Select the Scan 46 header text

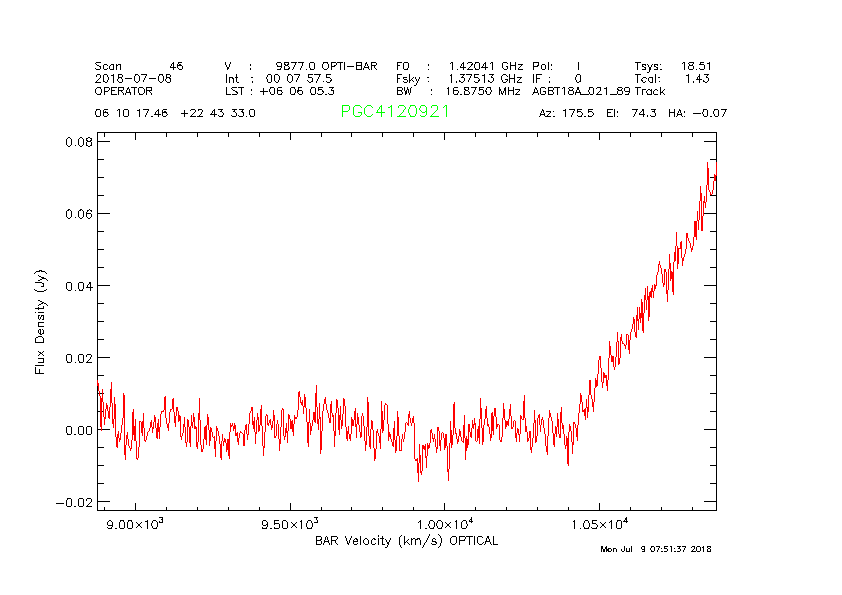[x=139, y=65]
